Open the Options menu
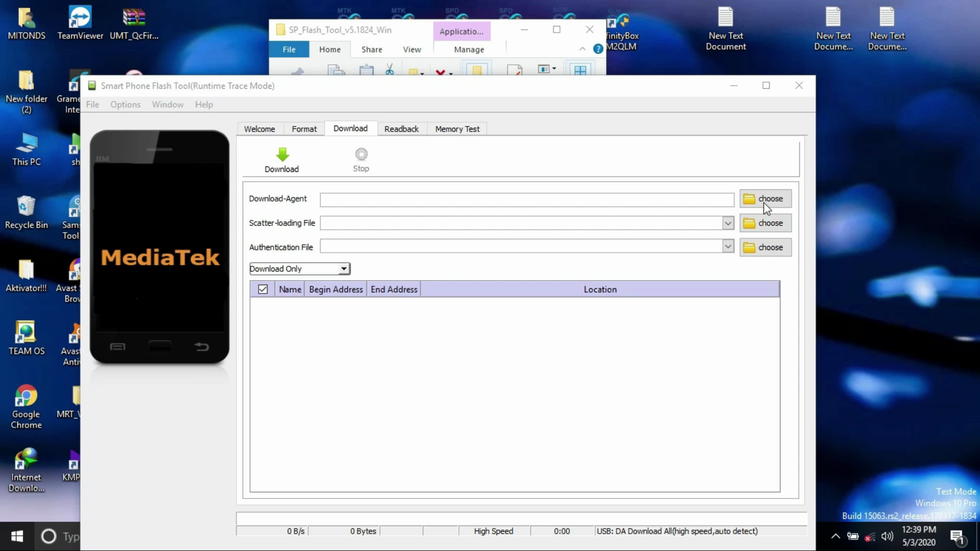This screenshot has height=551, width=980. tap(125, 105)
